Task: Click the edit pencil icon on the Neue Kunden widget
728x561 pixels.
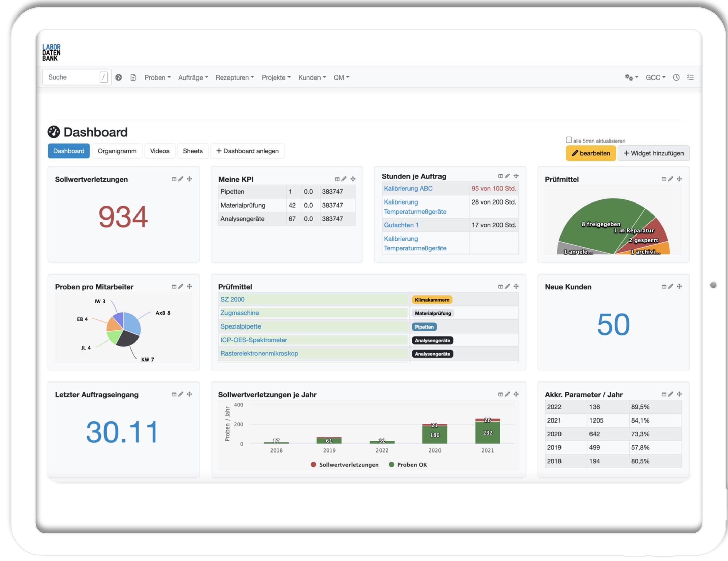Action: pos(671,286)
